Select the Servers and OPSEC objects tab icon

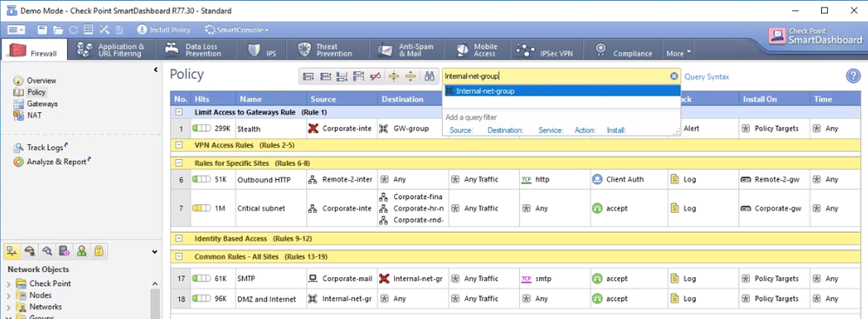pos(64,251)
